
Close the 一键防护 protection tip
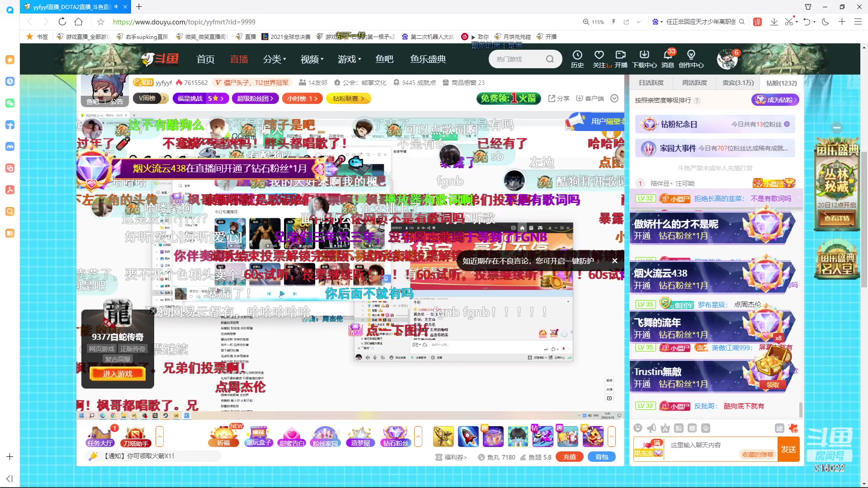(x=614, y=261)
